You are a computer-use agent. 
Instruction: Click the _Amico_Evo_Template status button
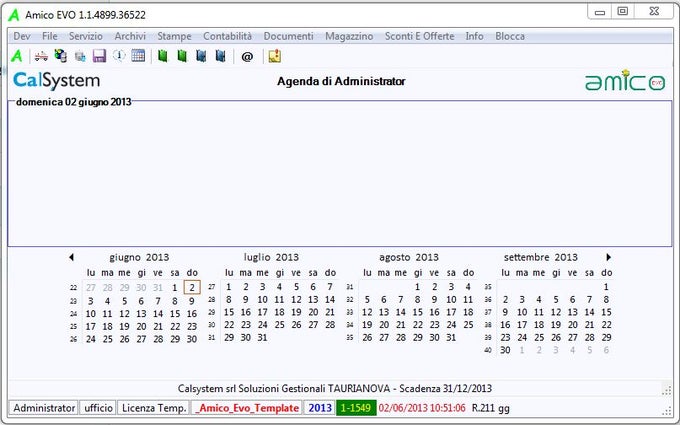click(x=248, y=408)
